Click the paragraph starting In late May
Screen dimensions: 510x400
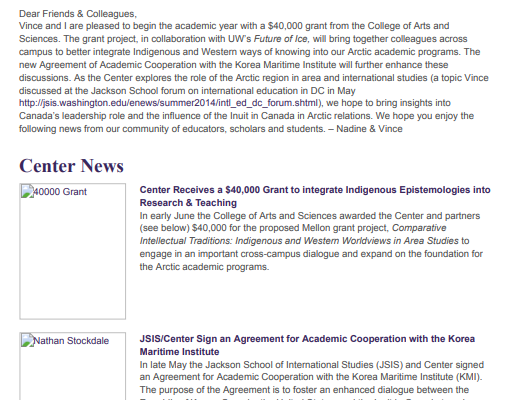pos(312,380)
